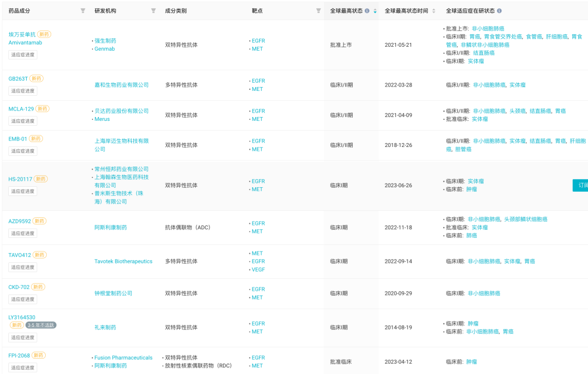This screenshot has height=374, width=588.
Task: Open the 上海岸迈生物科技有限公司 link
Action: pyautogui.click(x=121, y=145)
